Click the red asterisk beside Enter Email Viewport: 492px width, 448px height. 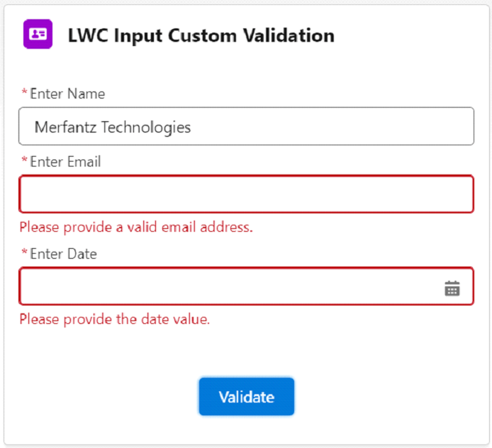pos(24,160)
